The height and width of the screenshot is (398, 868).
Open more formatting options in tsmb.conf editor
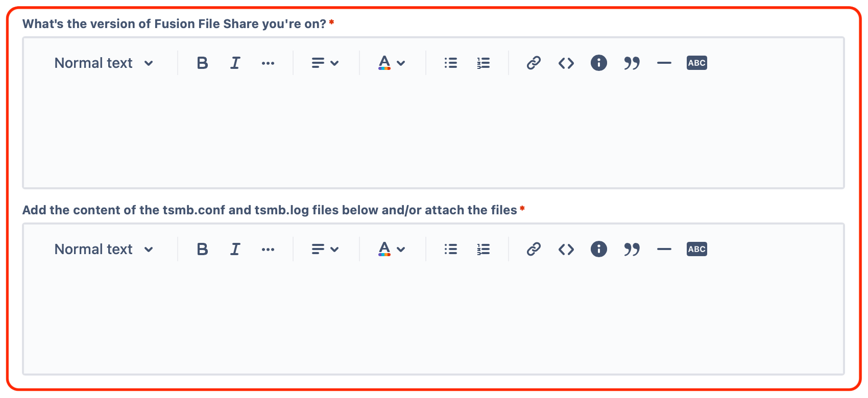tap(268, 250)
